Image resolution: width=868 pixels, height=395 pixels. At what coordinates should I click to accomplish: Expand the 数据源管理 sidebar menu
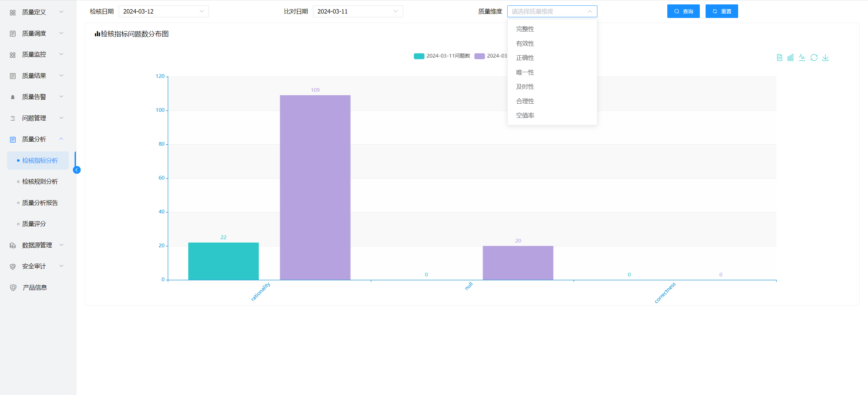[37, 245]
